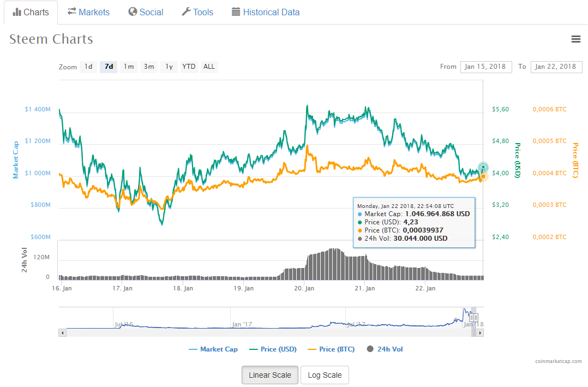Viewport: 588px width, 387px height.
Task: Switch to Historical Data tab
Action: pos(266,12)
